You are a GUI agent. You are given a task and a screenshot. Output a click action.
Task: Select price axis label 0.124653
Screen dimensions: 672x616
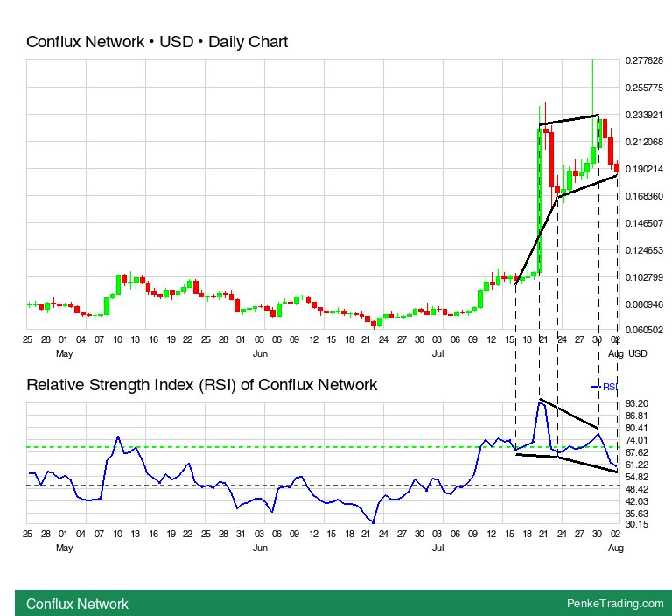tap(644, 250)
